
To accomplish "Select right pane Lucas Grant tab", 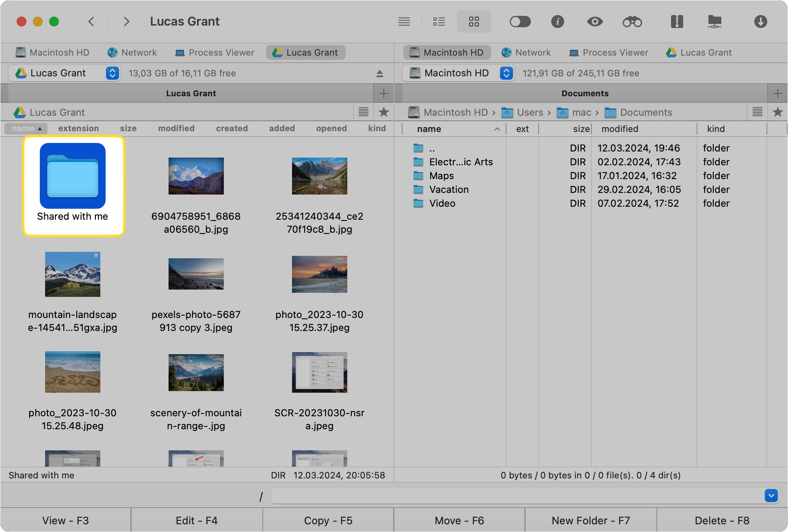I will 699,52.
